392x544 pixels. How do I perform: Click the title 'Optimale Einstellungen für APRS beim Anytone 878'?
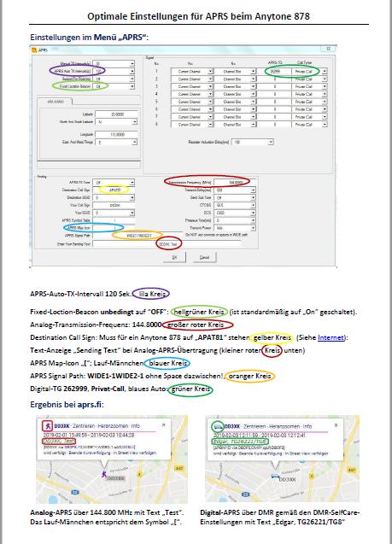click(198, 16)
